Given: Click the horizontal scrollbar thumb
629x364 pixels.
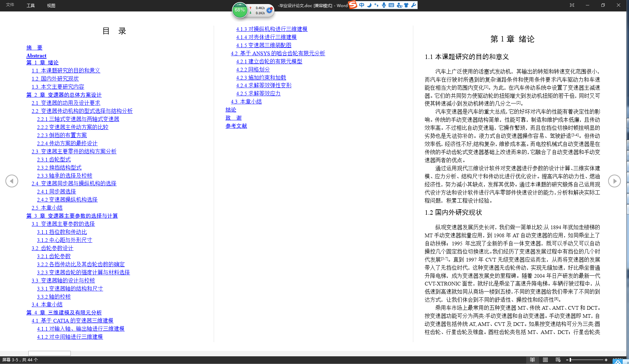Looking at the screenshot, I should [50, 353].
